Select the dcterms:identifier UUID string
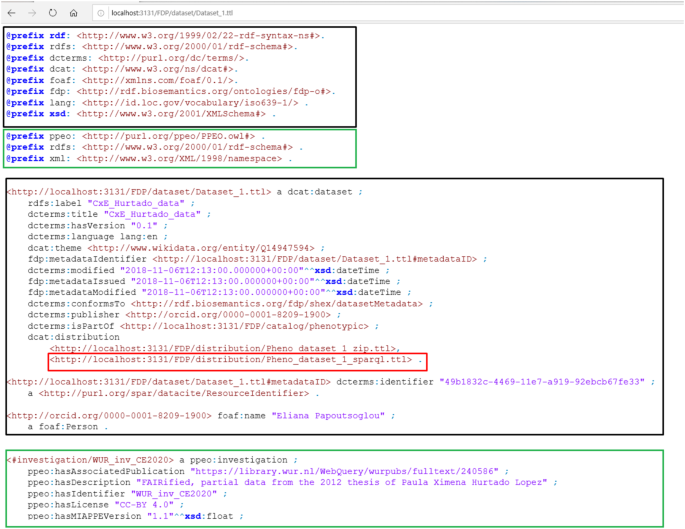This screenshot has width=685, height=529. point(542,382)
